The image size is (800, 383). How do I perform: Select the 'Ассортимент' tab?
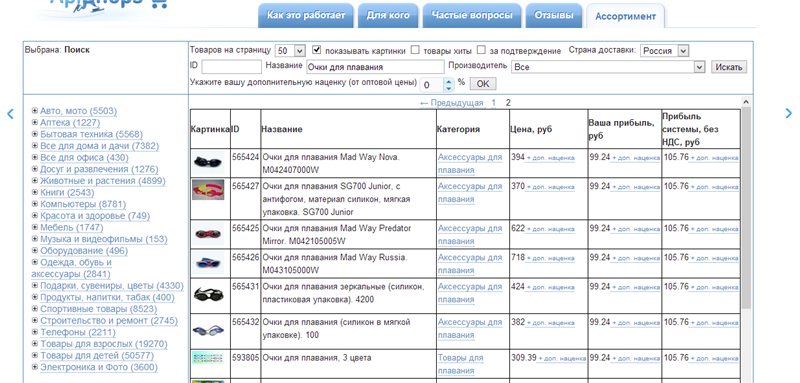[x=626, y=16]
